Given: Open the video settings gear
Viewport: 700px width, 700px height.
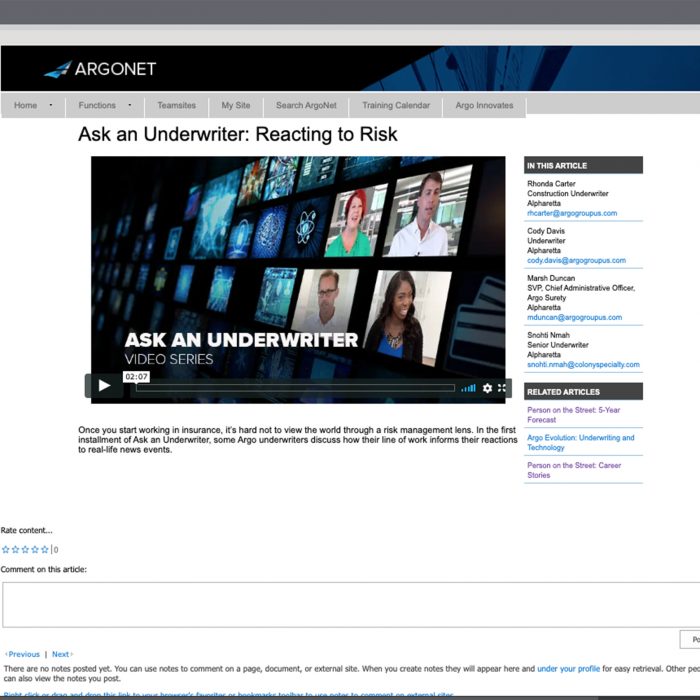Looking at the screenshot, I should (487, 388).
